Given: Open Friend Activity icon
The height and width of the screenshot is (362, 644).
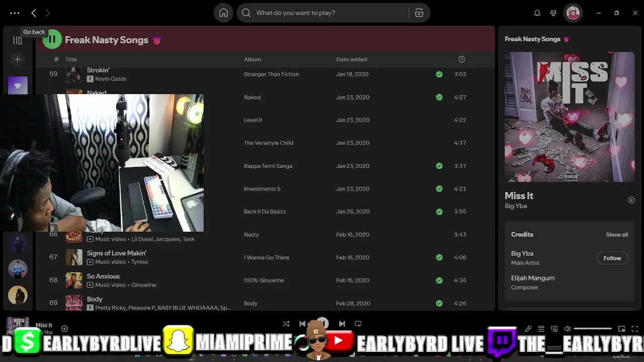Looking at the screenshot, I should point(553,13).
